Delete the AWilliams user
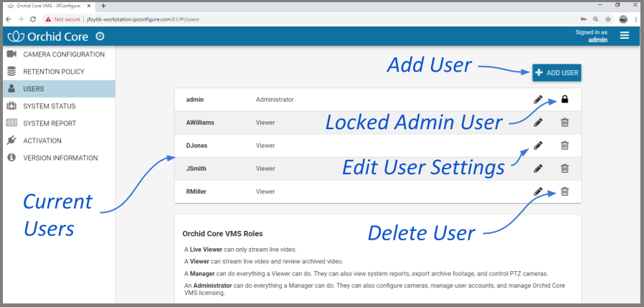 coord(564,123)
